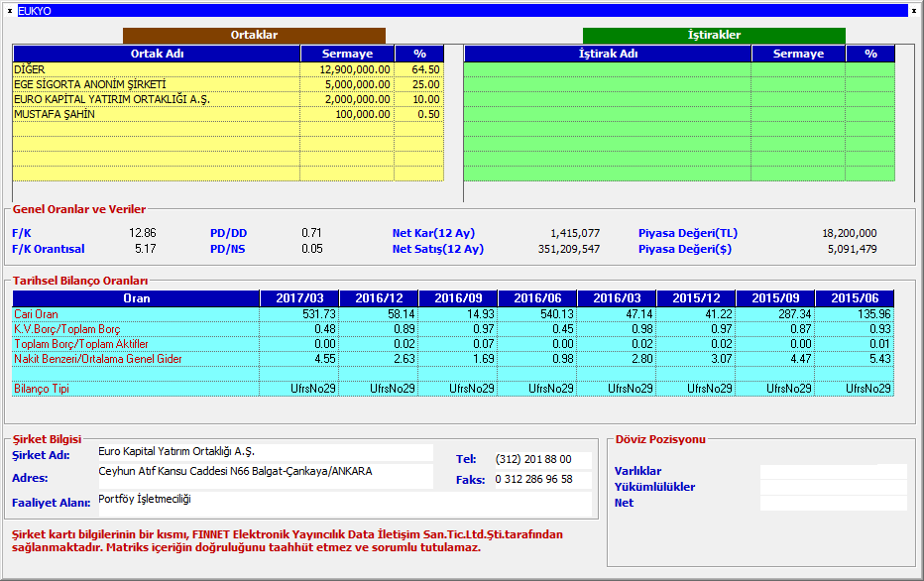Select the Ortak Adı column header

tap(157, 54)
